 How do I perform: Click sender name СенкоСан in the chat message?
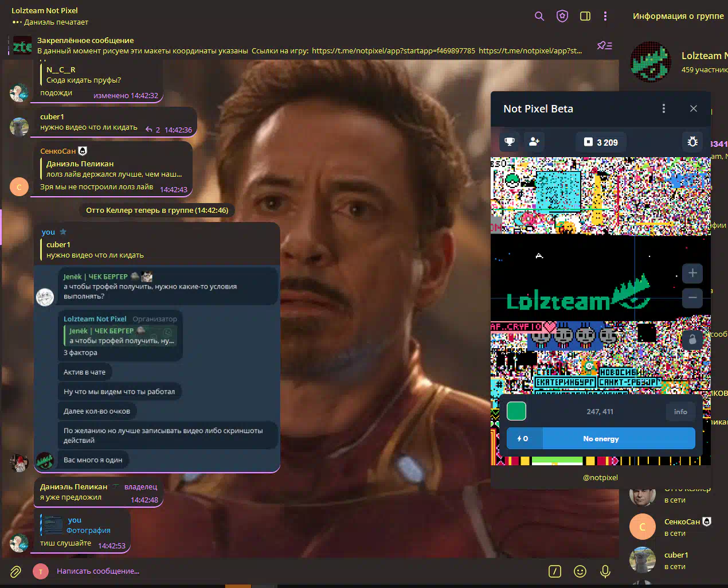click(x=58, y=151)
